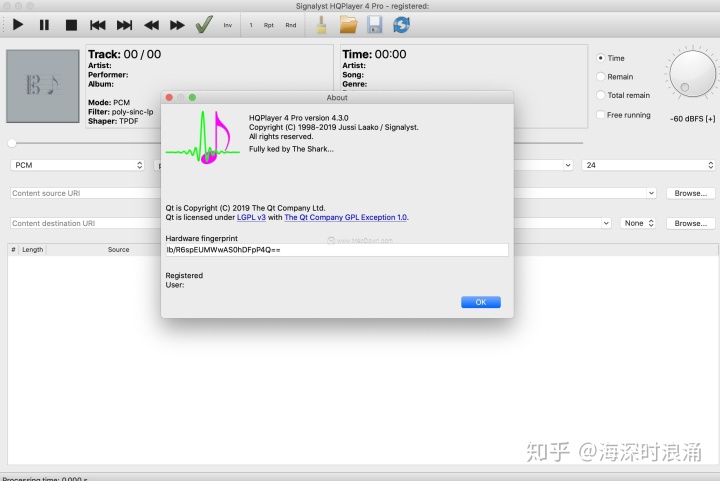Rewind the current track
720x481 pixels.
point(151,25)
